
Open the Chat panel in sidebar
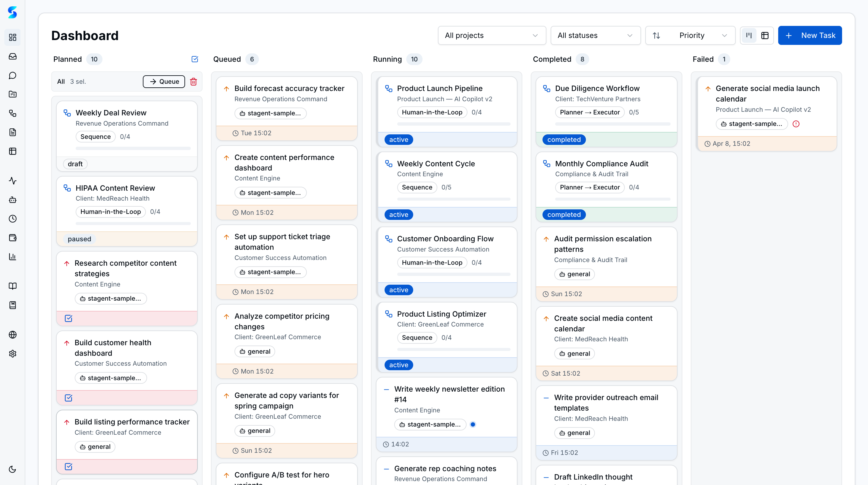12,75
